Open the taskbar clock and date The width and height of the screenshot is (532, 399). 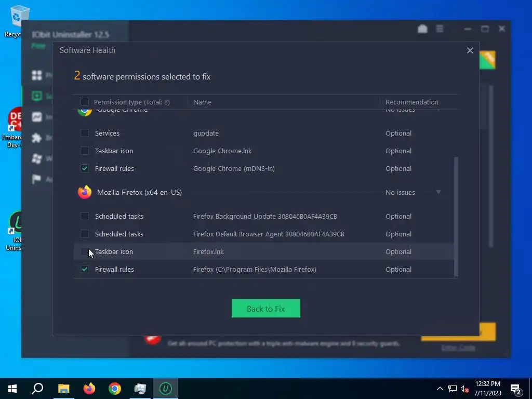[x=487, y=389]
